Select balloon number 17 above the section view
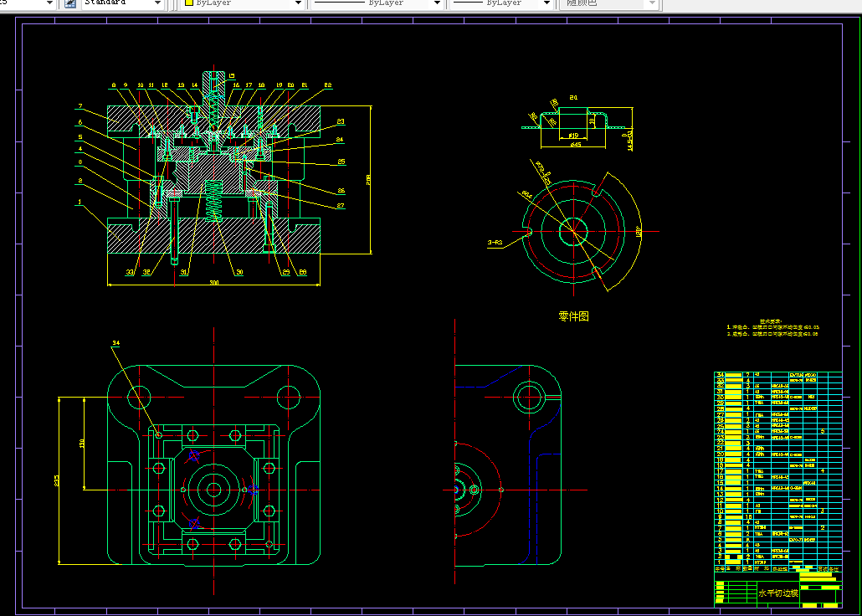The width and height of the screenshot is (862, 616). pyautogui.click(x=249, y=85)
